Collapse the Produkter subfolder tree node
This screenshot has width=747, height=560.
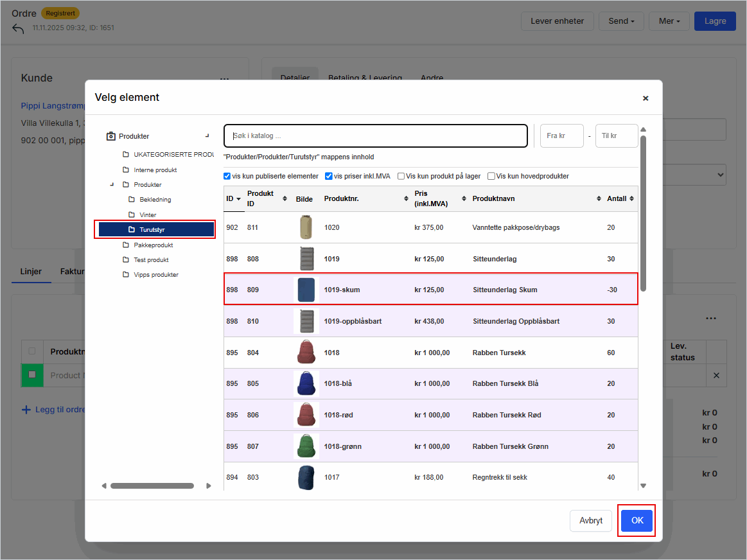[112, 185]
